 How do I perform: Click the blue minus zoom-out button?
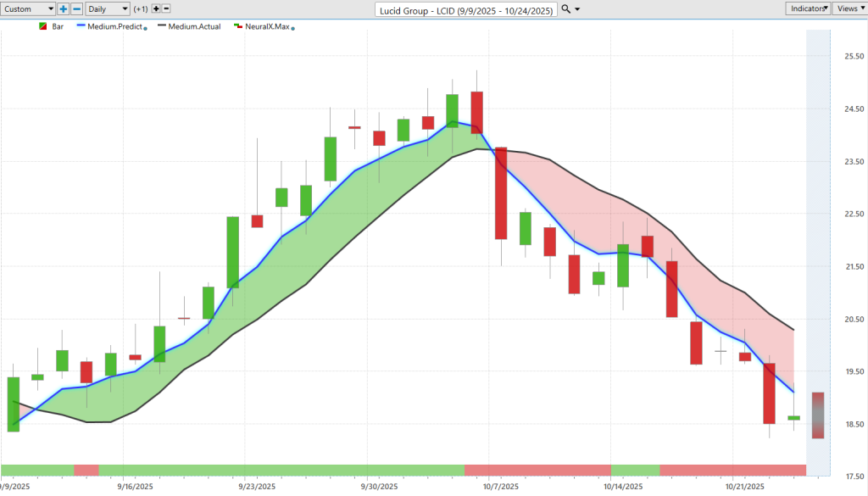(x=77, y=8)
